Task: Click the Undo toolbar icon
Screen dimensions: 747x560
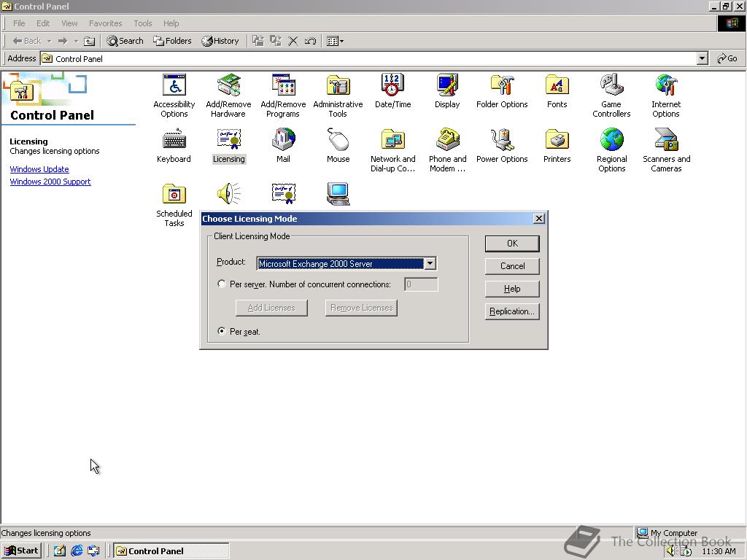Action: 310,41
